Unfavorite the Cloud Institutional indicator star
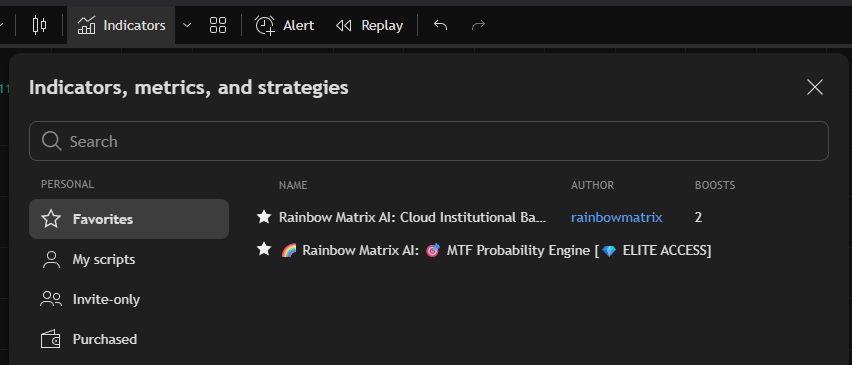 click(x=264, y=217)
